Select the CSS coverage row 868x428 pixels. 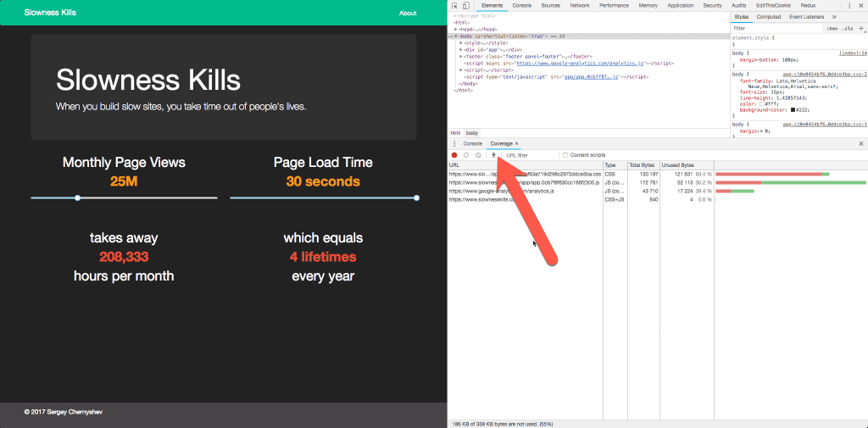point(658,174)
